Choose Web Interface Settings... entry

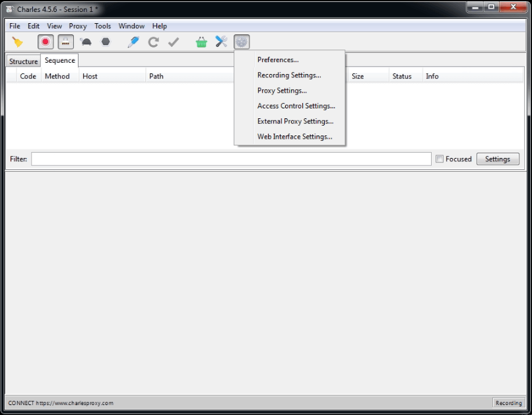289,137
